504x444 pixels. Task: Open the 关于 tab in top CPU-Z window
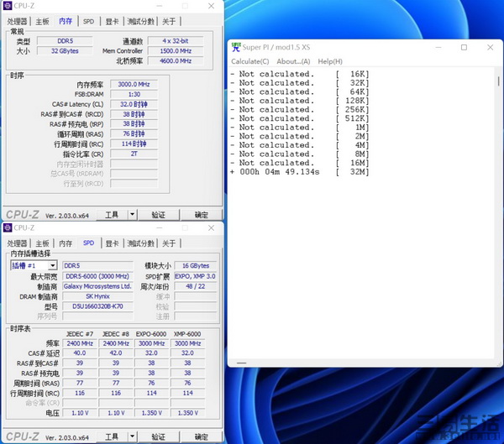coord(169,22)
